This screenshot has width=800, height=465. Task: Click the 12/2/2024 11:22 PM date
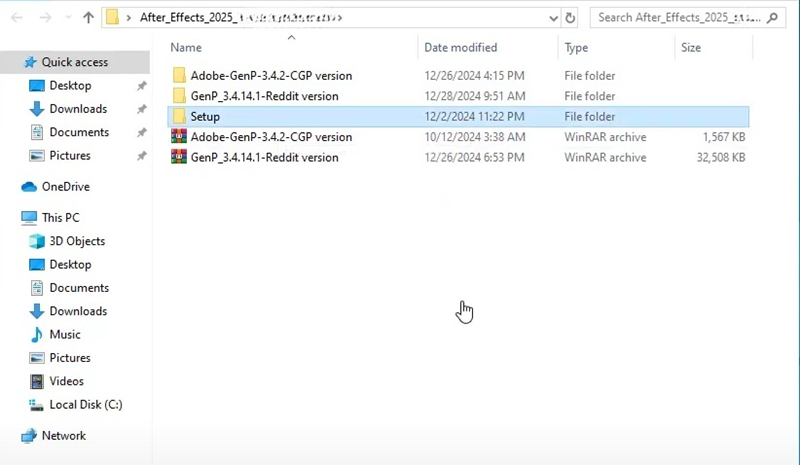pos(474,116)
